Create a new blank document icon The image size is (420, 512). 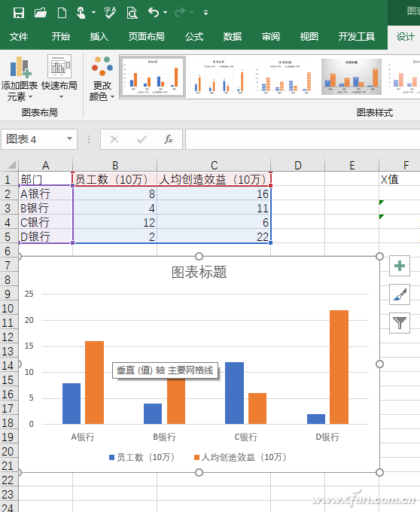click(62, 13)
